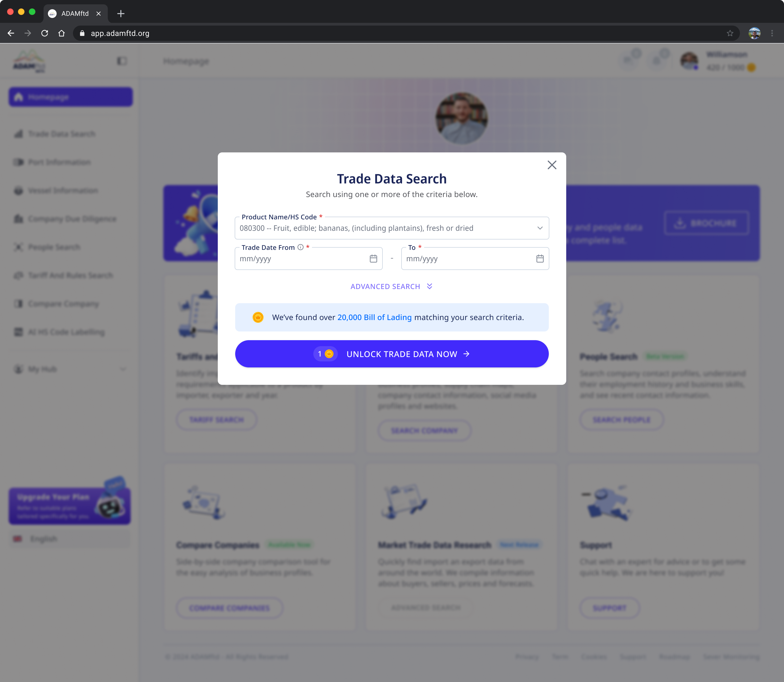Click the info icon beside Trade Date From
Image resolution: width=784 pixels, height=682 pixels.
[x=300, y=247]
